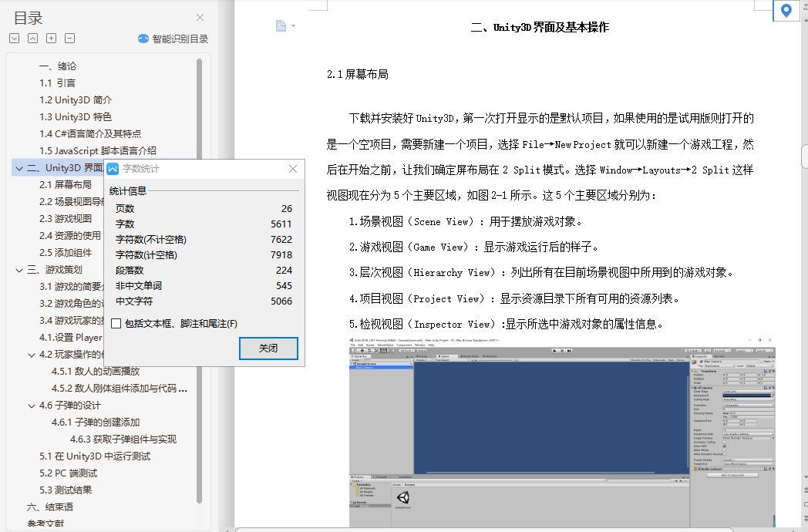Viewport: 808px width, 532px height.
Task: Collapse the 4.6 子弹的设计 outline node
Action: pyautogui.click(x=32, y=406)
